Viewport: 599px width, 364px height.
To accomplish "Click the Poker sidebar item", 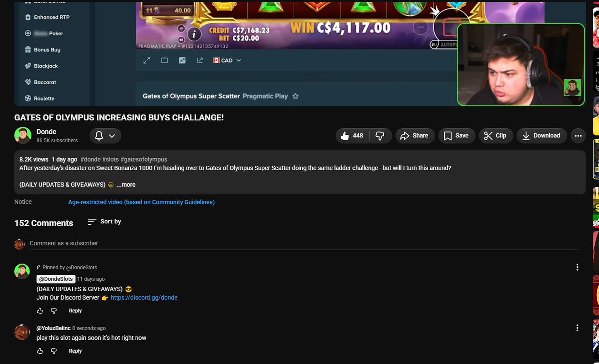I will [44, 33].
